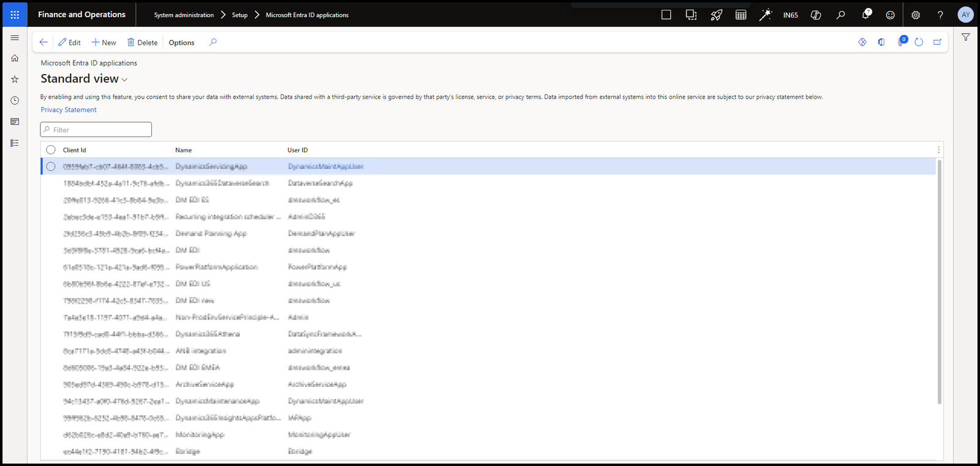Open the Copilot icon in top bar

click(x=816, y=15)
